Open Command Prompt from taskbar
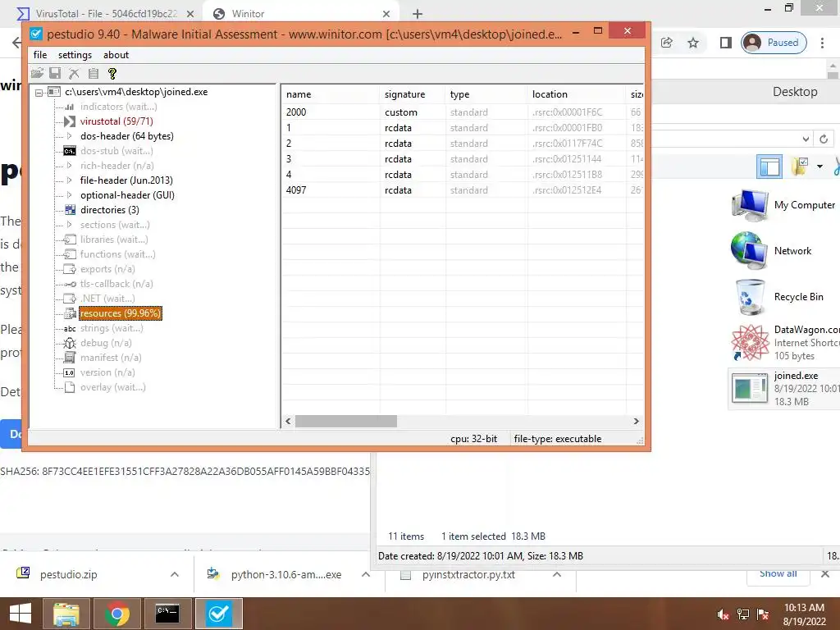840x630 pixels. point(167,614)
